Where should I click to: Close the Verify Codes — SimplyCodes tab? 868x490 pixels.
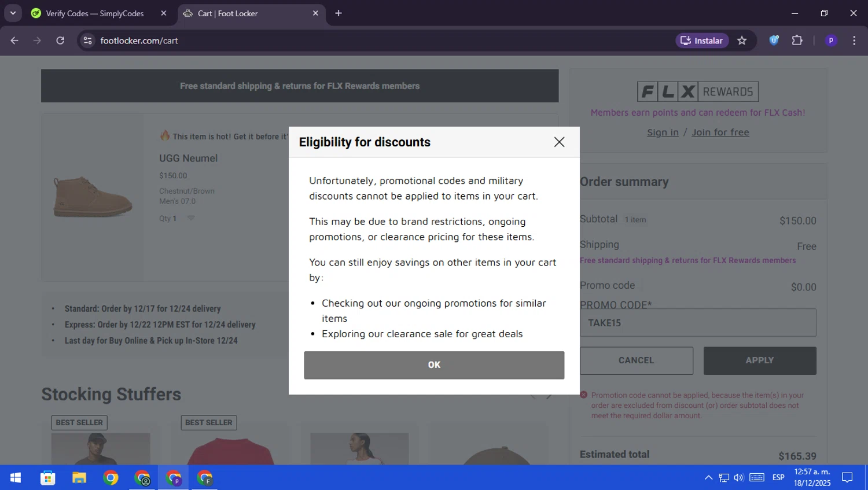(x=164, y=13)
